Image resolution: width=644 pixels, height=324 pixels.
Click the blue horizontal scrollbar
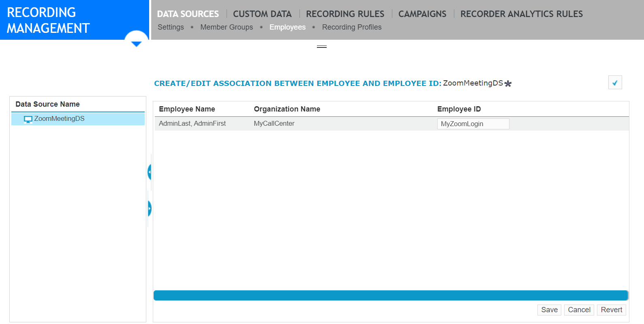point(391,295)
